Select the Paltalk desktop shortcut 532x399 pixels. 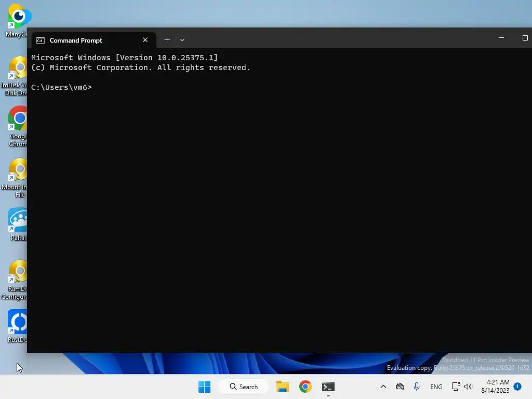[x=17, y=224]
